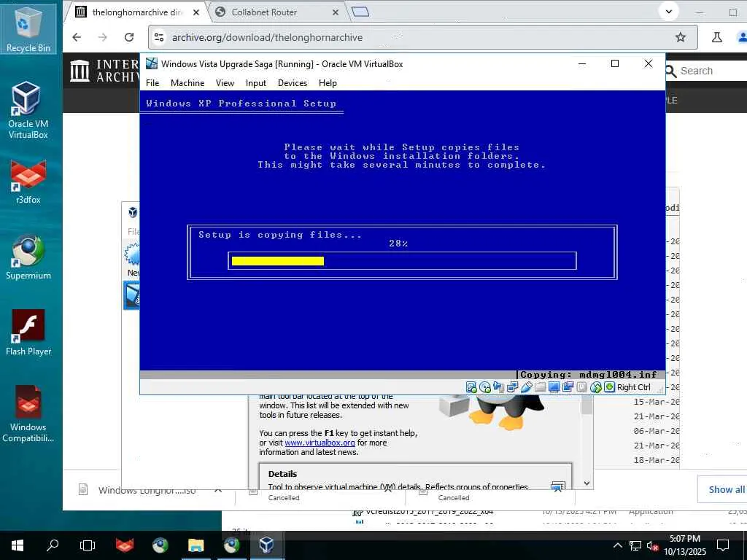Click the site information icon in address bar
This screenshot has width=747, height=560.
point(159,37)
